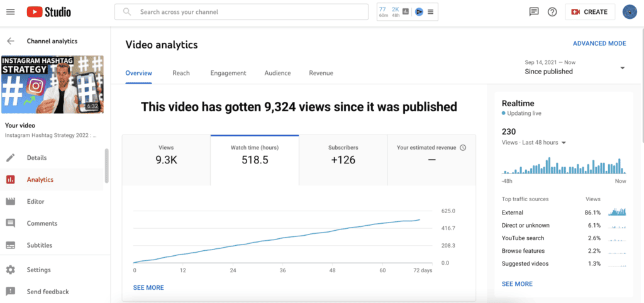Open the Since published date range dropdown
This screenshot has height=303, width=644.
pyautogui.click(x=575, y=68)
